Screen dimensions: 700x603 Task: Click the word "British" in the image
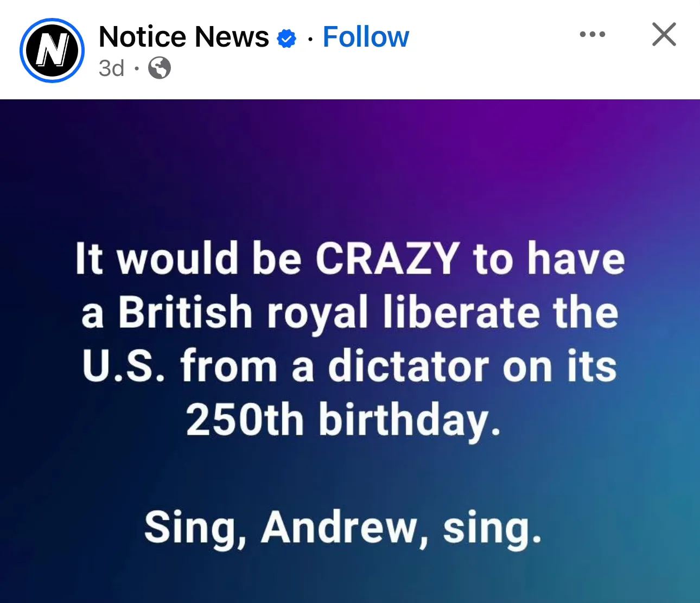coord(186,312)
